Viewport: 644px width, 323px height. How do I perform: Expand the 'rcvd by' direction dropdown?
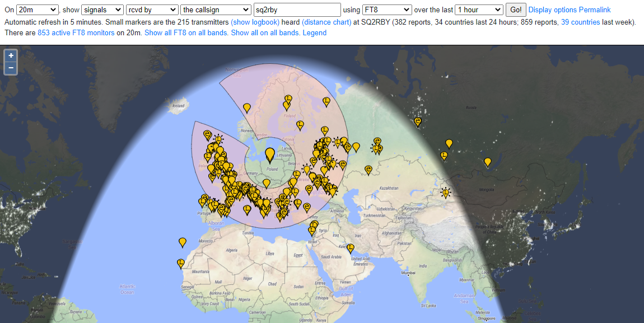tap(152, 10)
